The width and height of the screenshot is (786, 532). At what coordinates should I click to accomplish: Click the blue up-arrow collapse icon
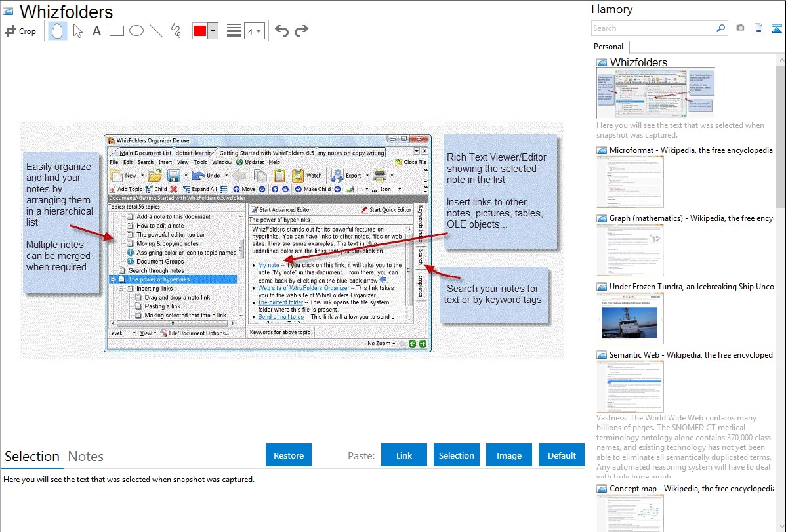[x=776, y=28]
